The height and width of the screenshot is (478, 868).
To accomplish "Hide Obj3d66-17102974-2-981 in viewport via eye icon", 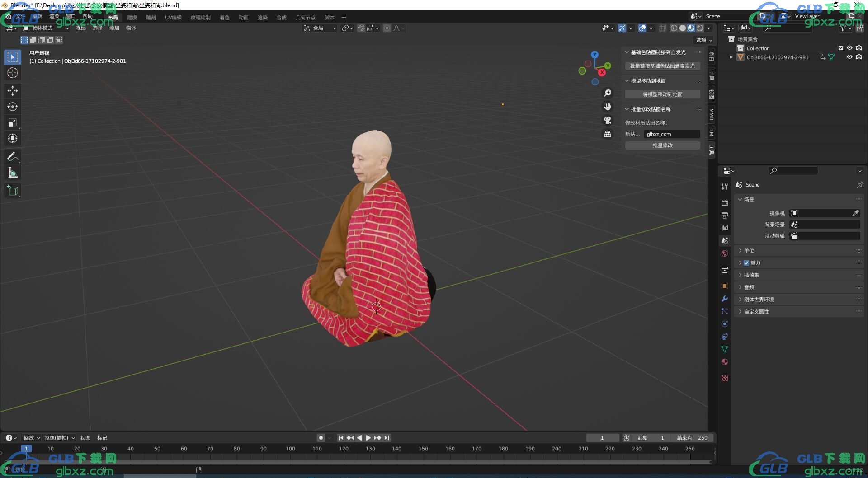I will (x=849, y=57).
